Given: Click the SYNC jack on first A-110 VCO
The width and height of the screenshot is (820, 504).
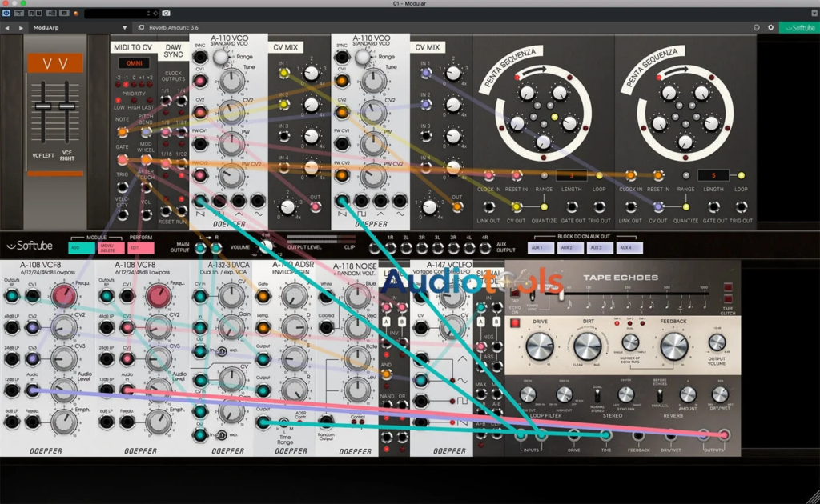Looking at the screenshot, I should pos(199,57).
